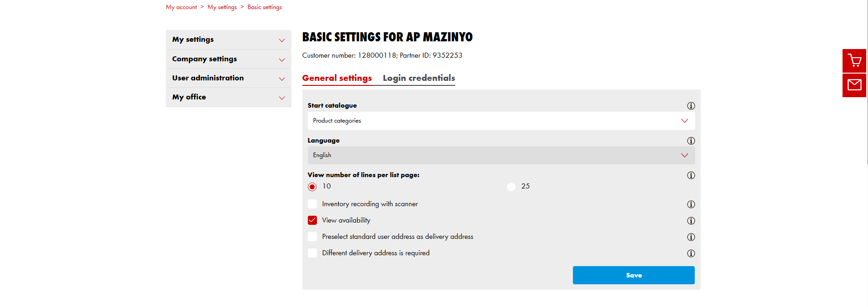
Task: Show info icon next to Language
Action: pyautogui.click(x=691, y=141)
